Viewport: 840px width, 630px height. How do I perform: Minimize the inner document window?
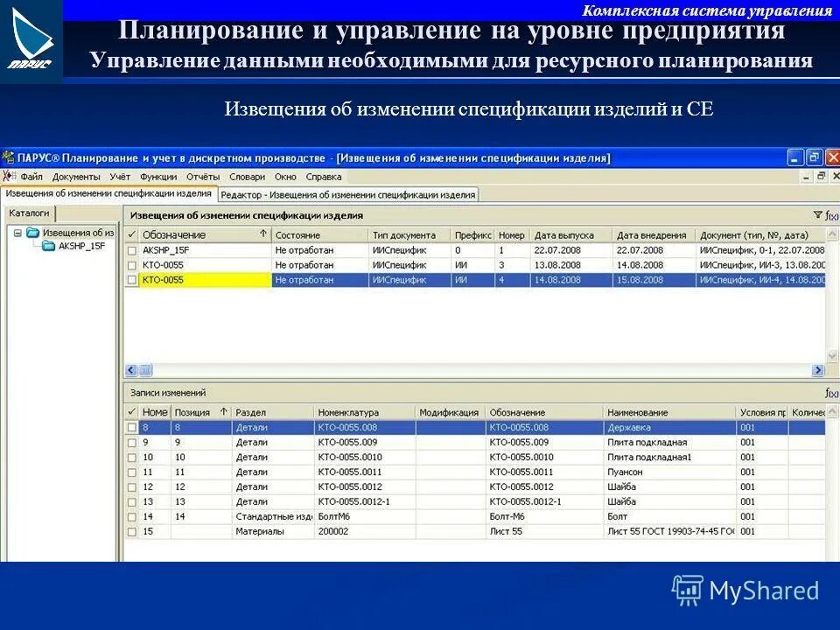(x=807, y=176)
